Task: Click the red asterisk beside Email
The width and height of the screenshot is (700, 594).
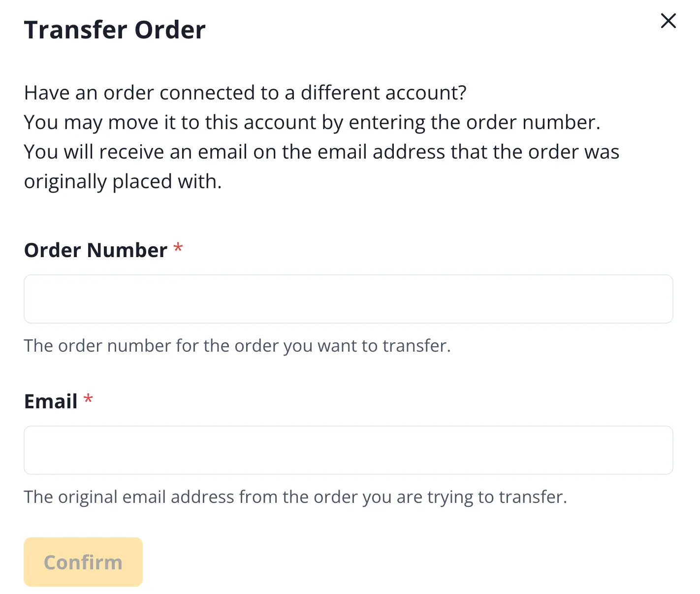Action: 88,399
